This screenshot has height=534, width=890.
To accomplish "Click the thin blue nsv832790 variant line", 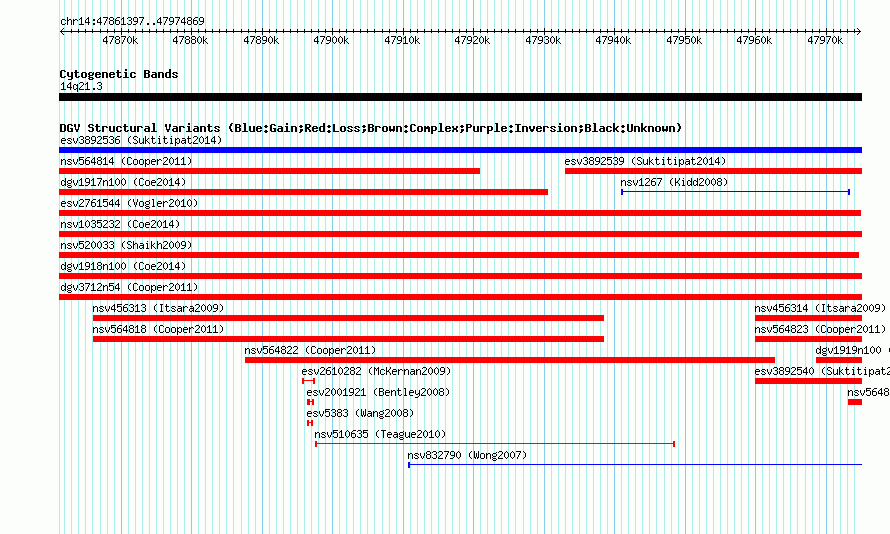I will click(635, 465).
